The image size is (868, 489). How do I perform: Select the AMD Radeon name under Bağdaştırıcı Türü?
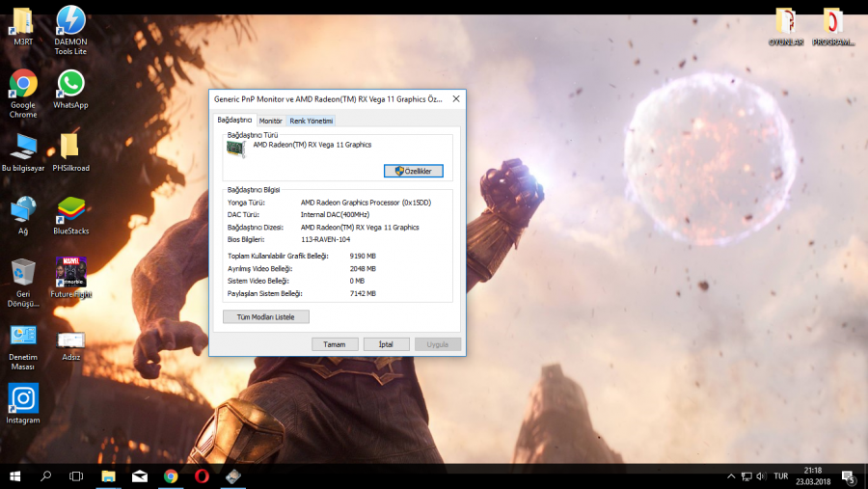[x=312, y=145]
